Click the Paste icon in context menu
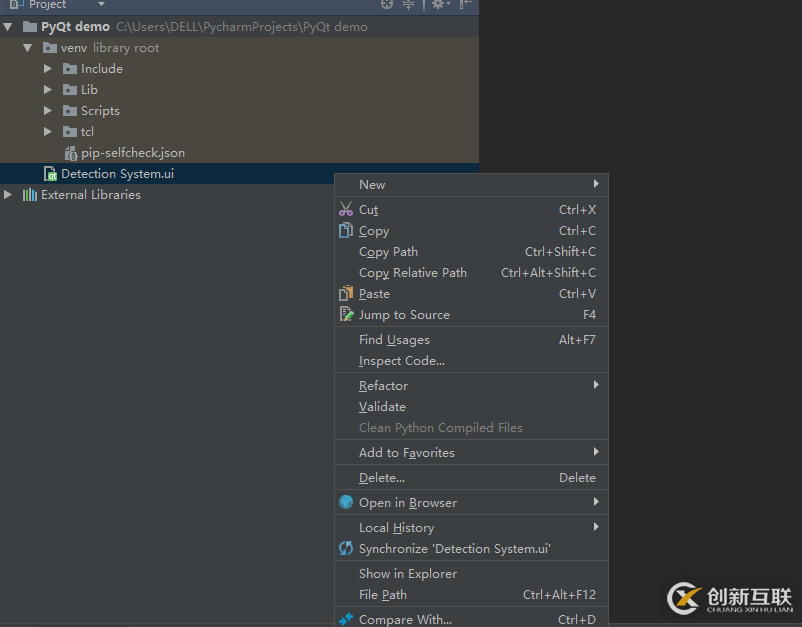This screenshot has width=802, height=627. pyautogui.click(x=346, y=293)
